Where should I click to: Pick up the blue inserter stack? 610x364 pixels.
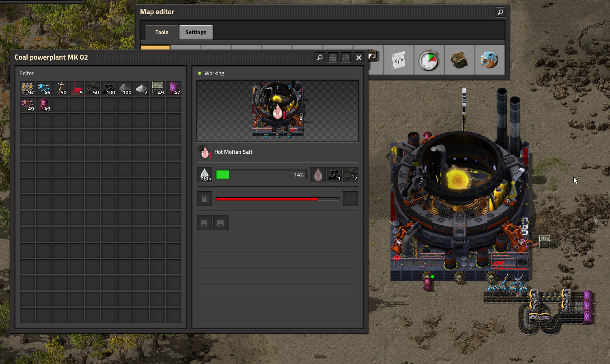click(44, 88)
